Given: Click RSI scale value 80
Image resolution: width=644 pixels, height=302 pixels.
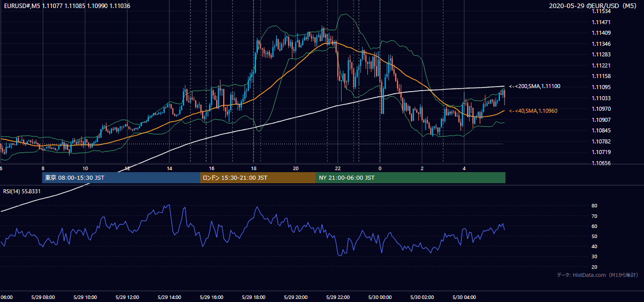Looking at the screenshot, I should tap(595, 206).
